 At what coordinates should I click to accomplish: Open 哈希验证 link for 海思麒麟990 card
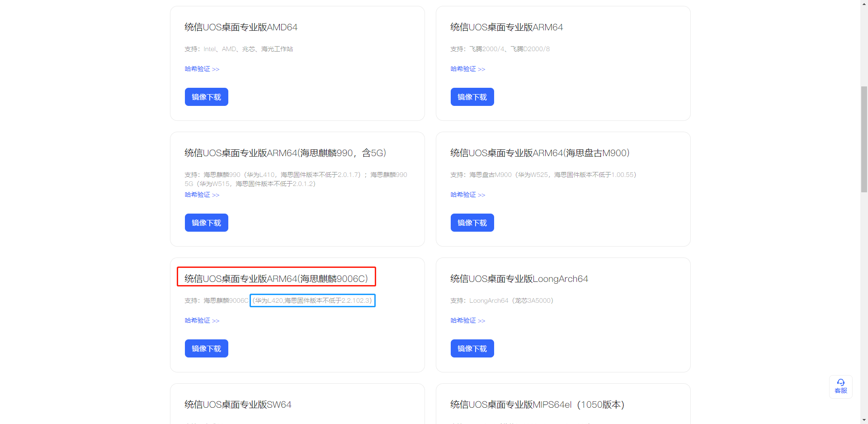pos(202,195)
